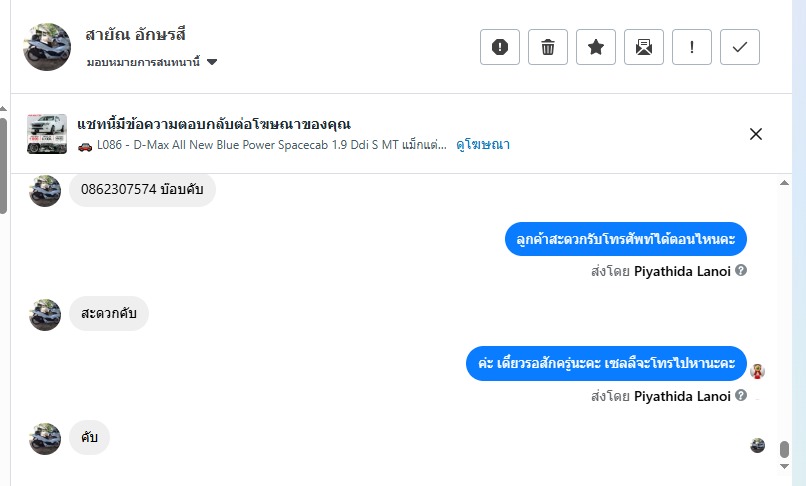Click help icon beside second Piyathida Lanoi
This screenshot has height=486, width=806.
tap(741, 396)
